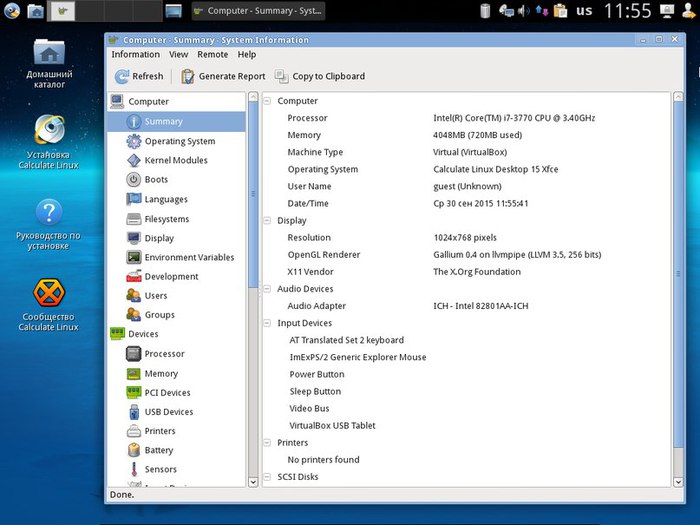Select Kernel Modules diamond icon

click(133, 160)
